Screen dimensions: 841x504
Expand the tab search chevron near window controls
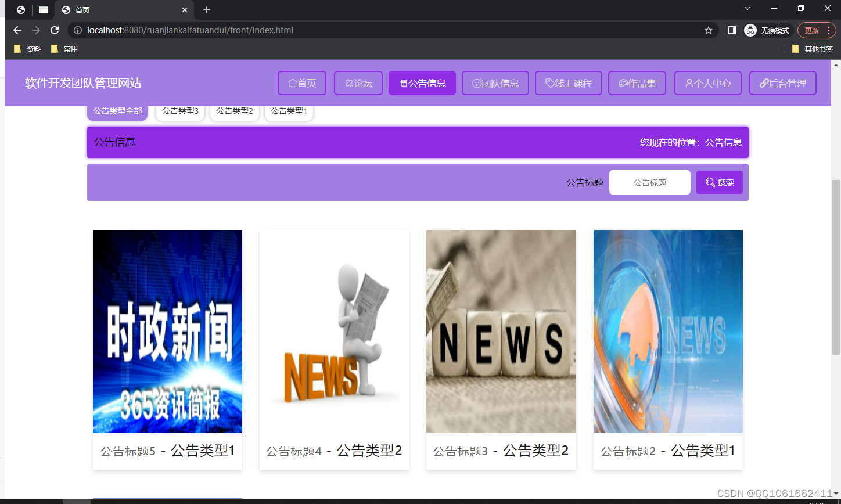[747, 9]
